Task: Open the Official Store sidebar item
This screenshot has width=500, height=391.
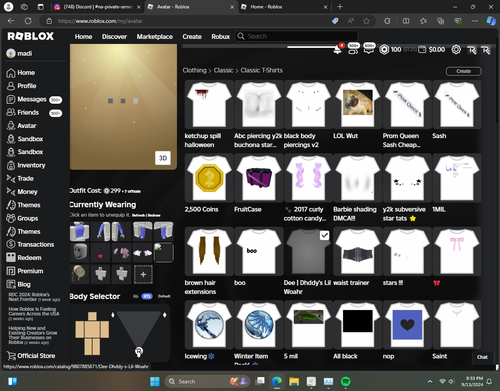Action: point(31,356)
